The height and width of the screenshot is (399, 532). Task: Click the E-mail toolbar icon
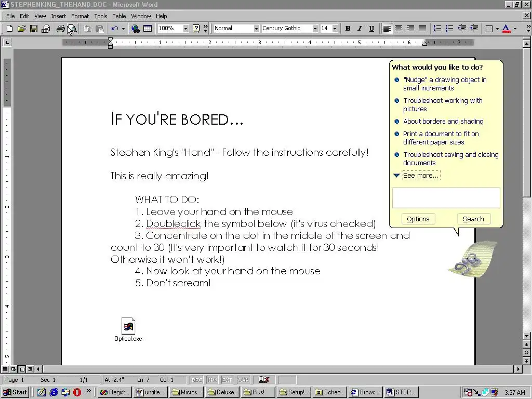[46, 29]
